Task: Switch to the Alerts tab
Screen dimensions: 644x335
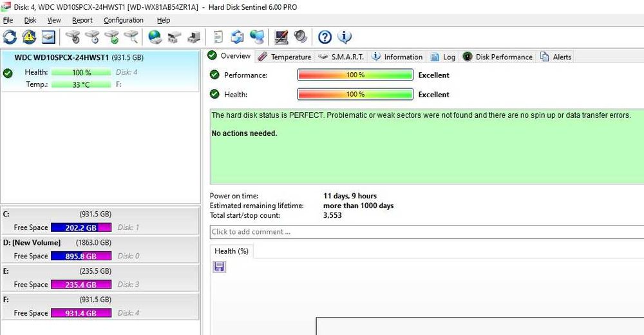Action: tap(556, 57)
